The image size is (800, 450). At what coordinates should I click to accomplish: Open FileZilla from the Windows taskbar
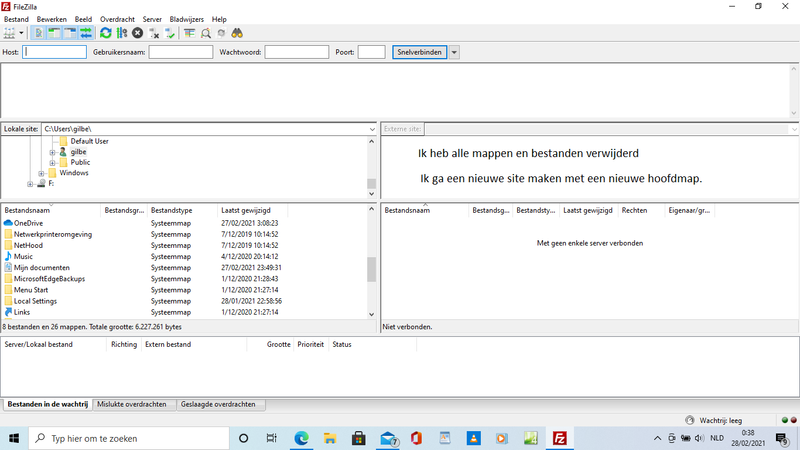pyautogui.click(x=561, y=438)
